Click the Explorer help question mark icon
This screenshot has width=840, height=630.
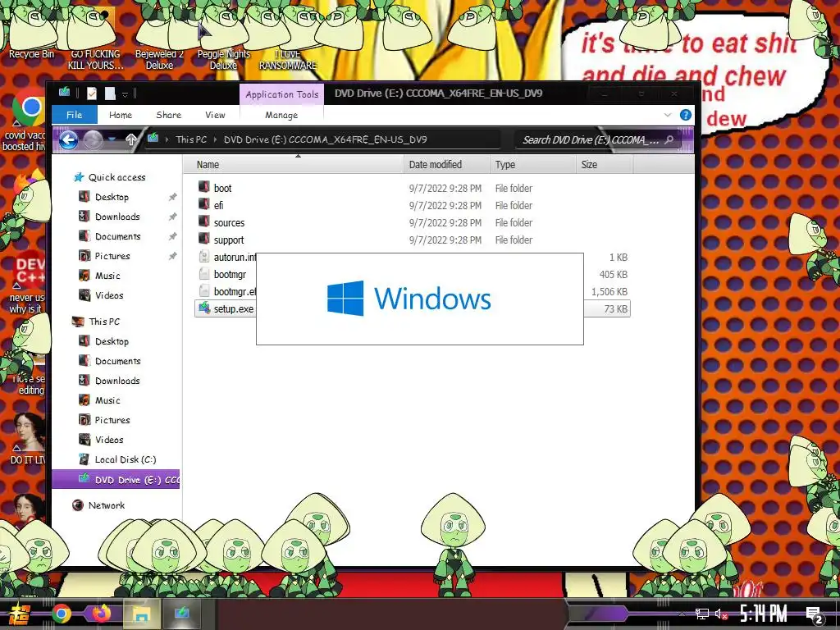pyautogui.click(x=685, y=115)
